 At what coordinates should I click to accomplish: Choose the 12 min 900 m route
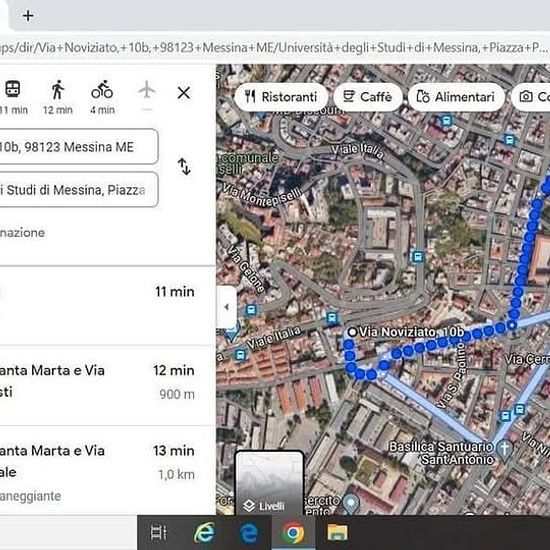coord(107,385)
